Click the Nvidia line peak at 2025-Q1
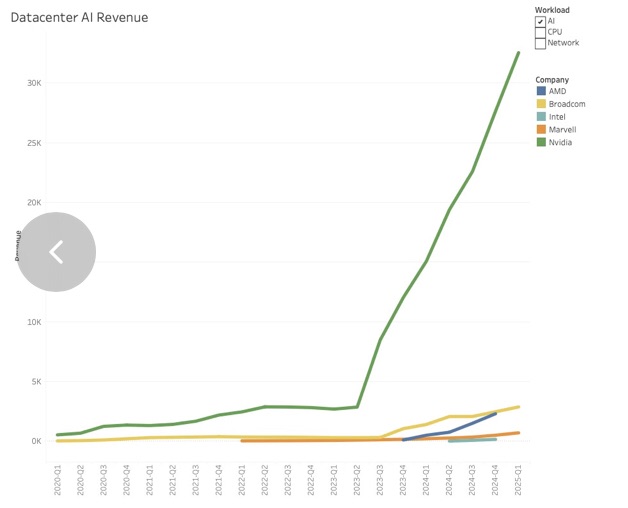 click(518, 53)
